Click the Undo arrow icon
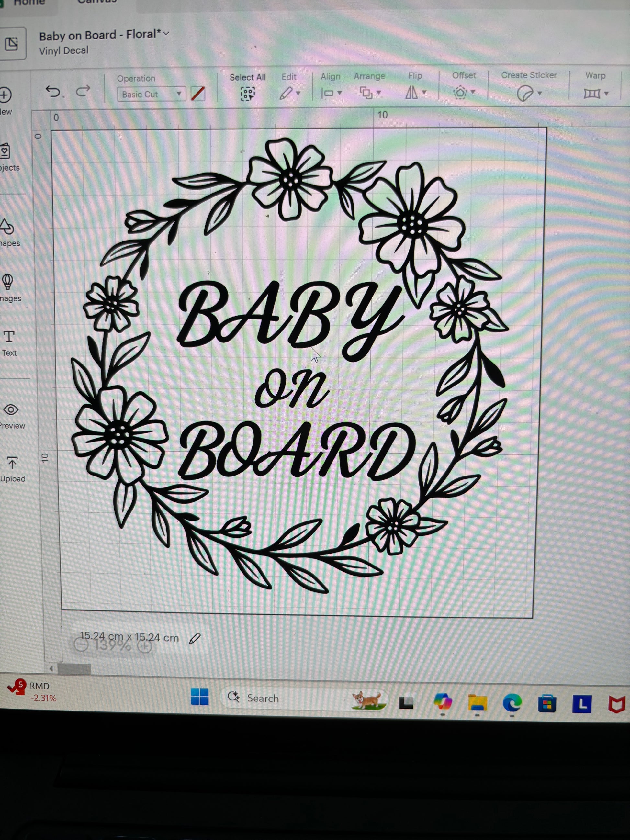 (53, 92)
